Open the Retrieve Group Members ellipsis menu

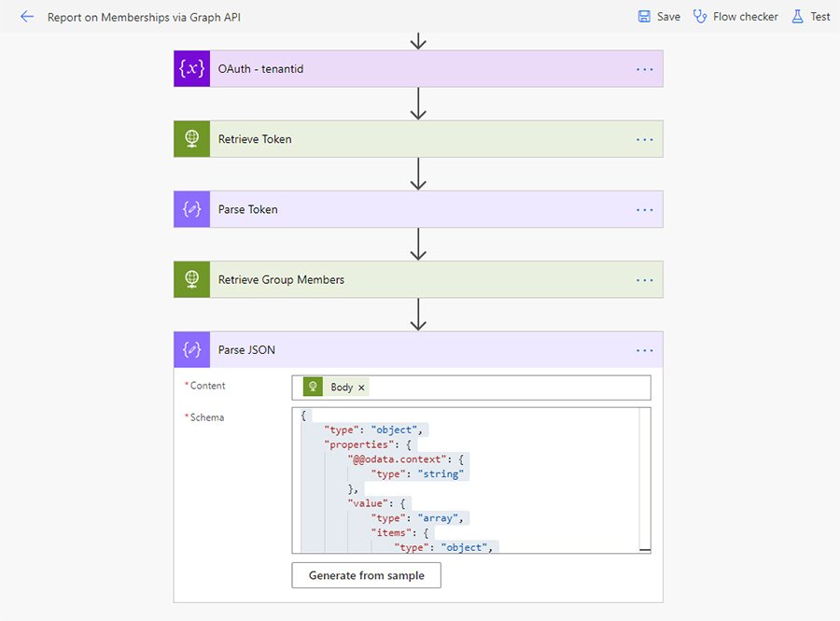(644, 279)
